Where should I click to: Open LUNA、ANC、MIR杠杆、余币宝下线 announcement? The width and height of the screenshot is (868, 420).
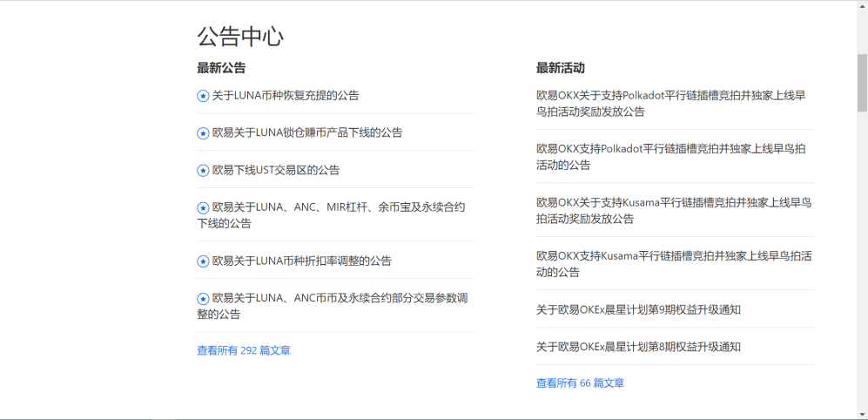point(331,215)
